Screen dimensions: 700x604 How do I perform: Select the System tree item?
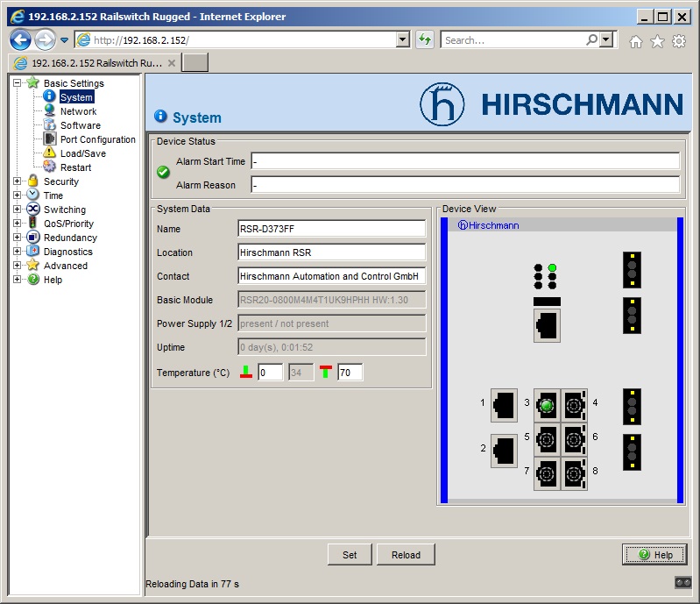76,97
